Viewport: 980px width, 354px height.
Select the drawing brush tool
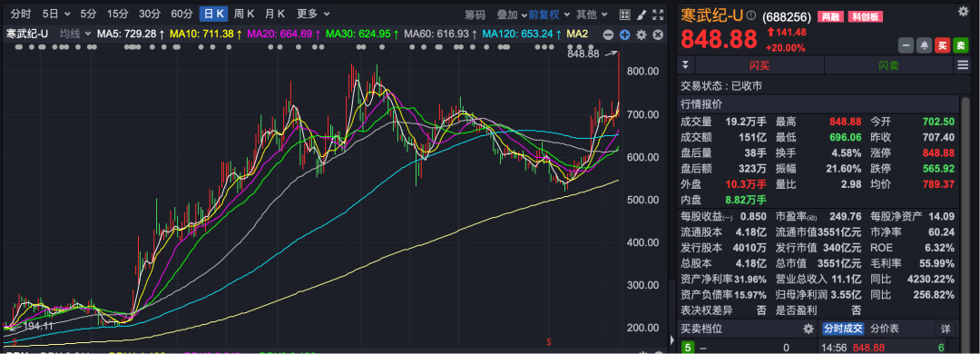[x=641, y=15]
